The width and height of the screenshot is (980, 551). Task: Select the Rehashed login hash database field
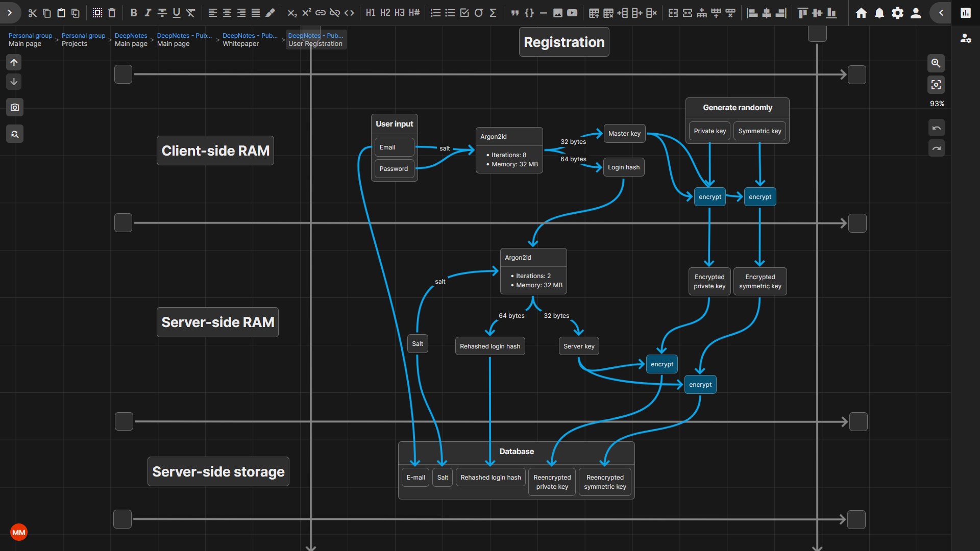pos(491,478)
